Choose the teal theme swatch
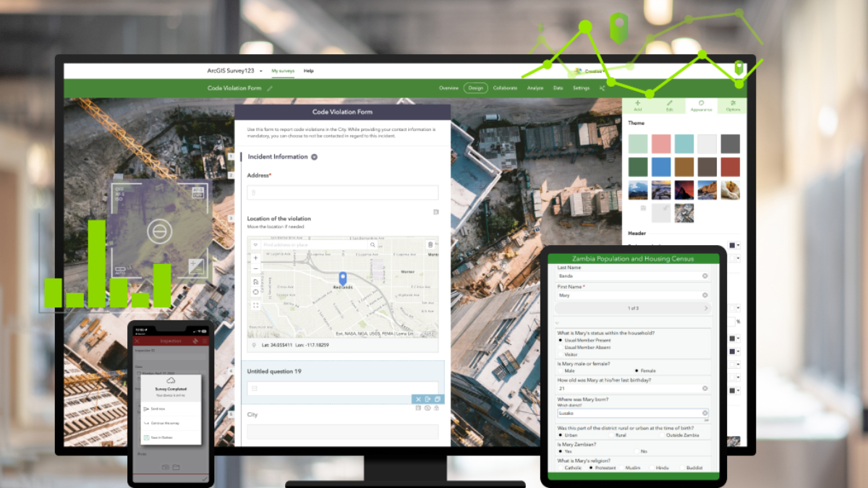This screenshot has width=868, height=488. 684,144
